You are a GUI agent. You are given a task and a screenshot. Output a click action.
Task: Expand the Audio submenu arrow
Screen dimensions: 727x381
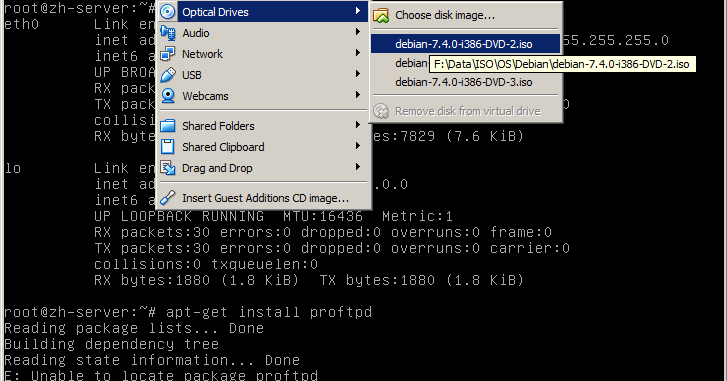point(358,32)
